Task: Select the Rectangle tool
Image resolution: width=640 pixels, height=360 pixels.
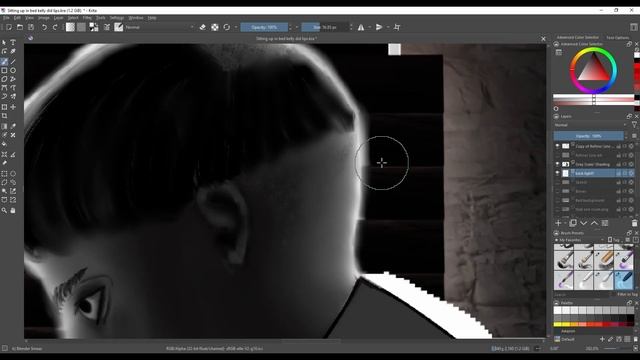Action: 4,71
